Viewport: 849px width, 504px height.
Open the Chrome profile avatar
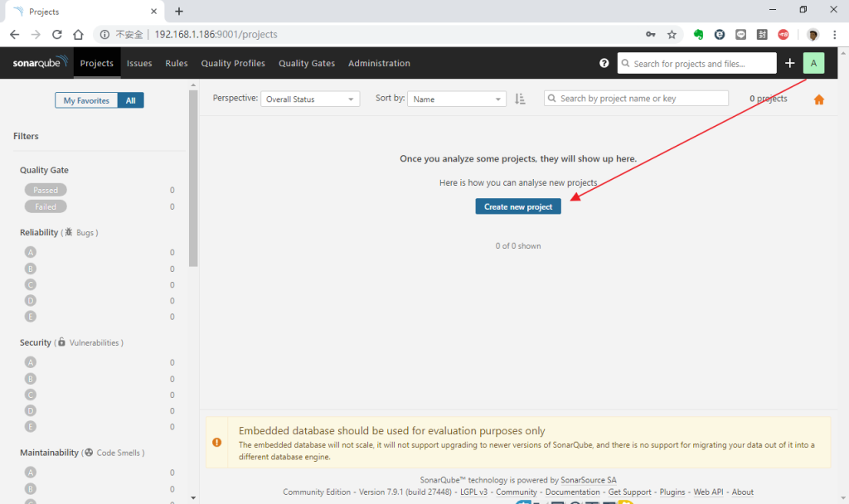click(813, 35)
